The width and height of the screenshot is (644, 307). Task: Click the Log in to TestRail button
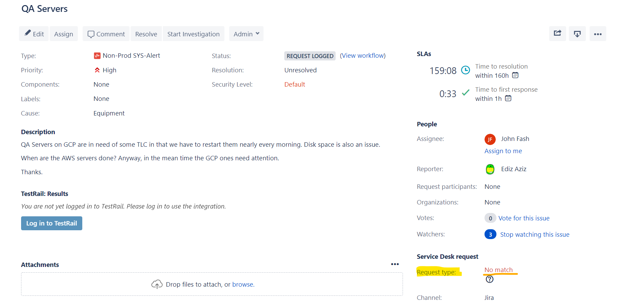pos(51,223)
